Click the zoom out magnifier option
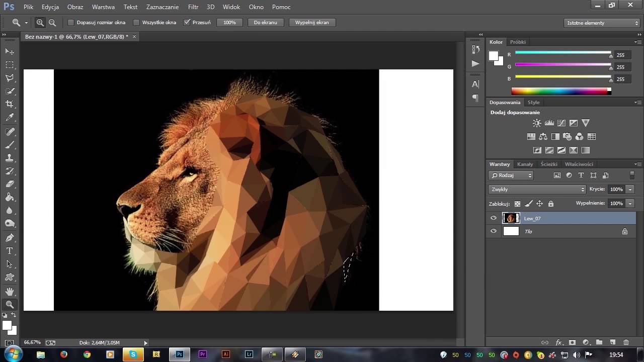This screenshot has width=644, height=362. pyautogui.click(x=52, y=23)
